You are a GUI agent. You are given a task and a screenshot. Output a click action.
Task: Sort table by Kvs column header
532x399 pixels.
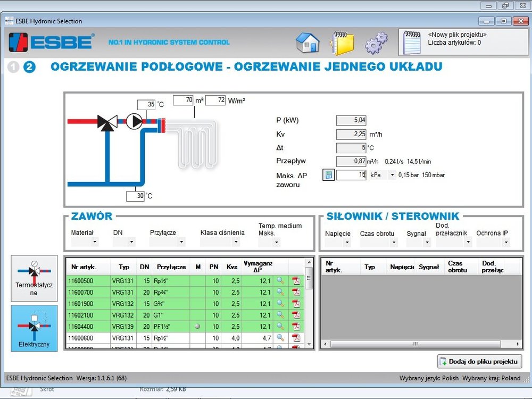tap(231, 267)
